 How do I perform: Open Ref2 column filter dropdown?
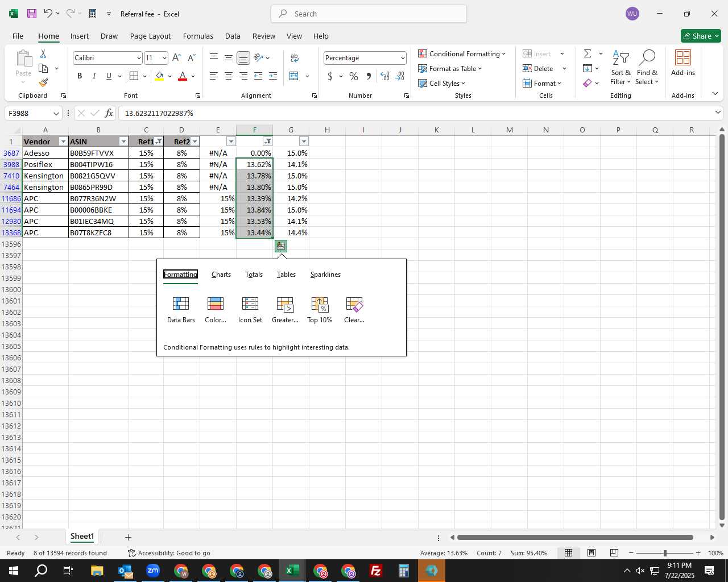coord(195,142)
